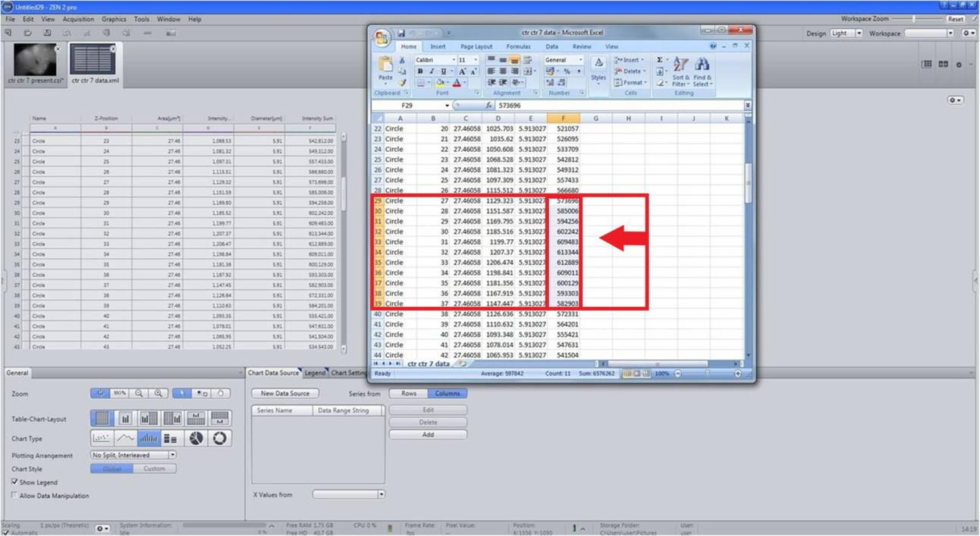Click the Add series button
The image size is (980, 536).
(x=428, y=435)
